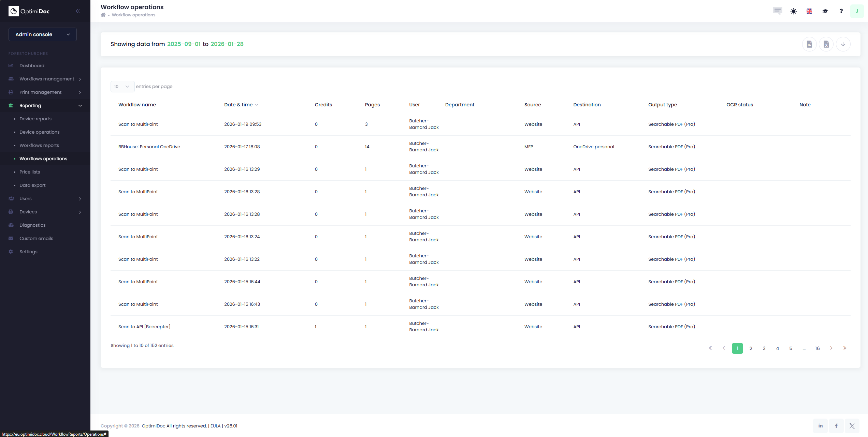Screen dimensions: 868x437
Task: Open the academy graduation cap icon
Action: point(825,11)
